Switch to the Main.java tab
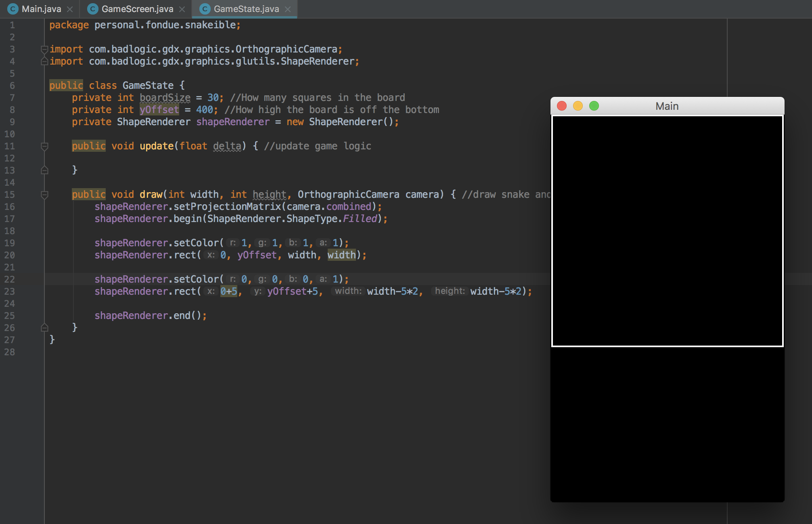 coord(41,9)
